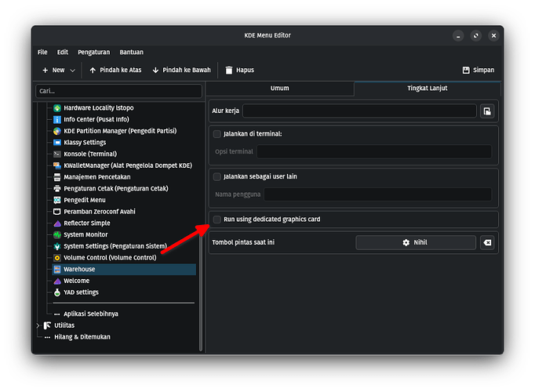Open the Bantuan menu

click(131, 53)
